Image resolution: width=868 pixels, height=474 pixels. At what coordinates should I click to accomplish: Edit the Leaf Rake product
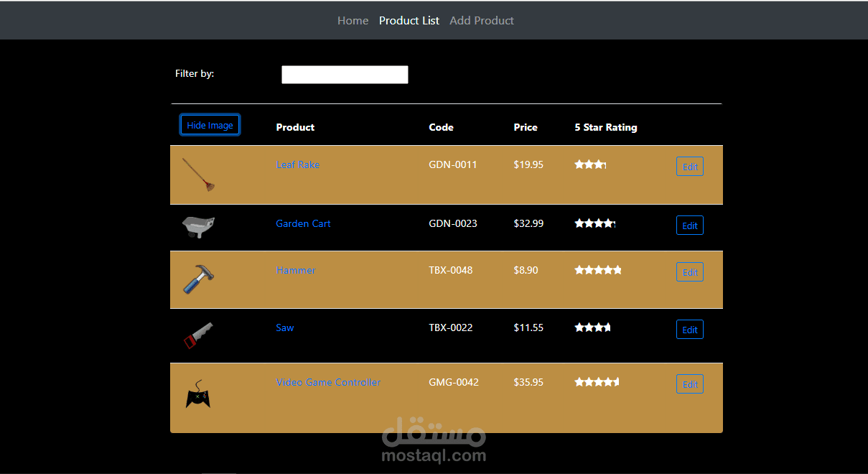690,167
